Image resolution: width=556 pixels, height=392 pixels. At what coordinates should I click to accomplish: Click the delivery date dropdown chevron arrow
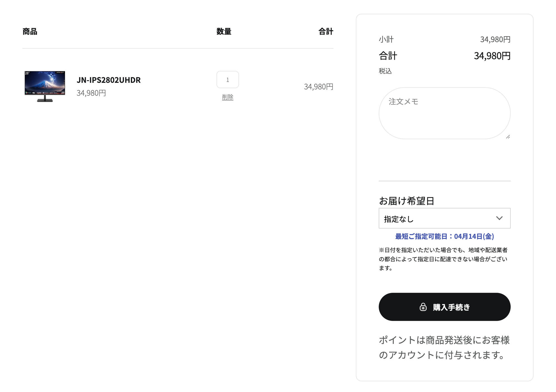point(499,218)
